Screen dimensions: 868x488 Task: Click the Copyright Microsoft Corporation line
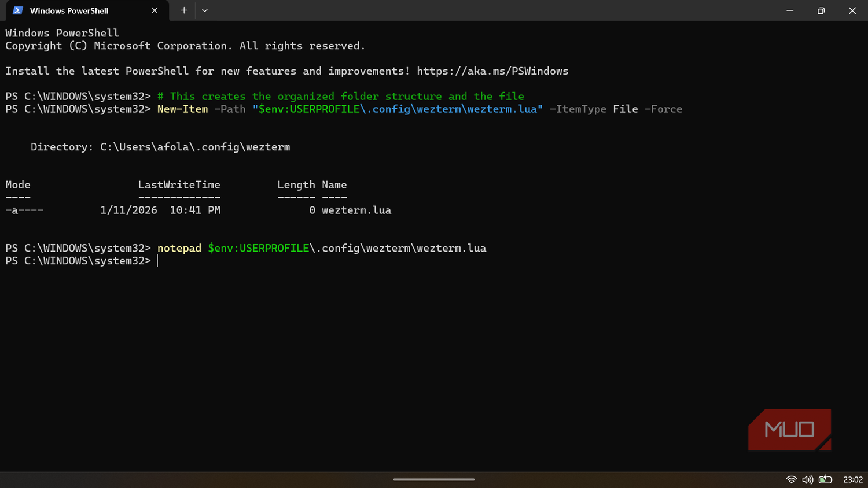pos(185,46)
